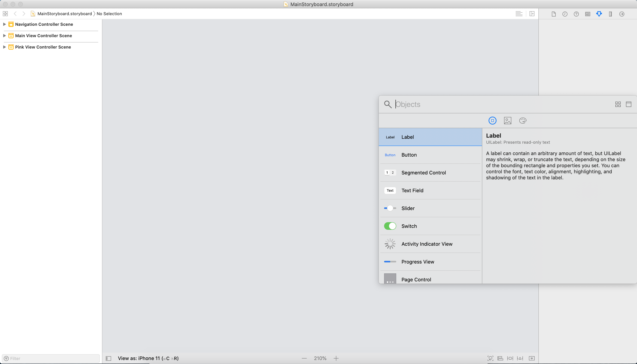Select Segmented Control in the Objects library
Viewport: 637px width, 364px height.
(x=430, y=173)
